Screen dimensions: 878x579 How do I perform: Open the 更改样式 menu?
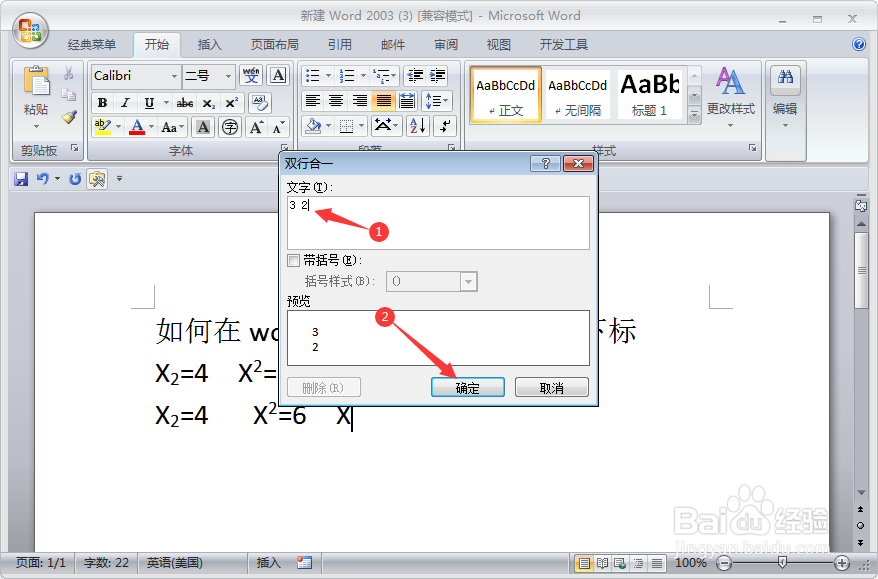730,96
